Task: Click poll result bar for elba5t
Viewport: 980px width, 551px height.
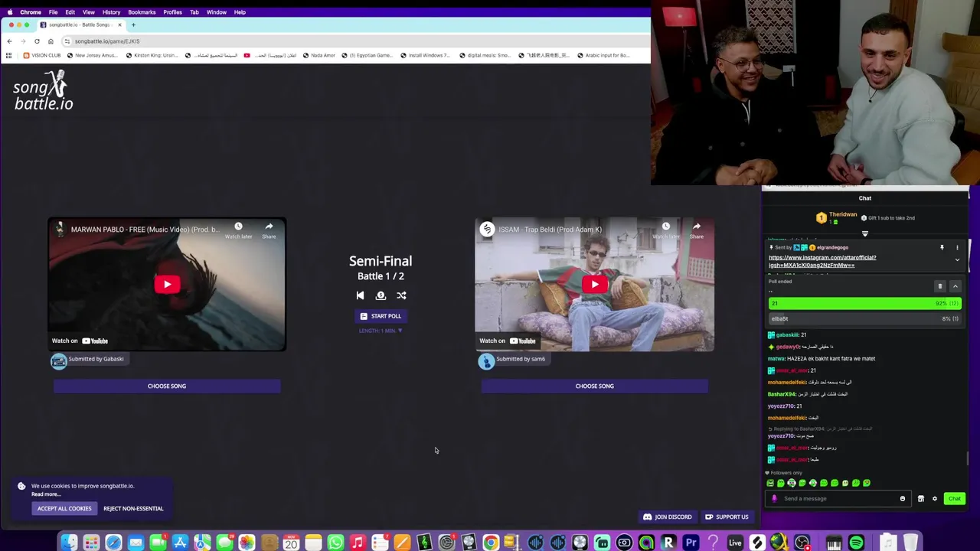Action: (x=864, y=318)
